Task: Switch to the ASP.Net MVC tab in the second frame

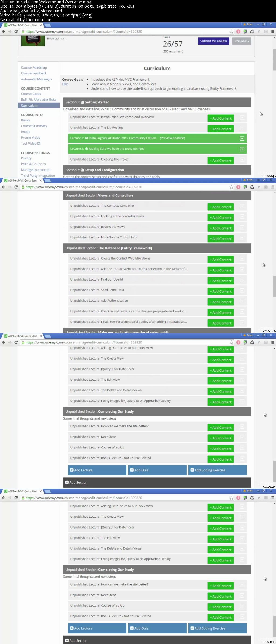Action: coord(23,180)
